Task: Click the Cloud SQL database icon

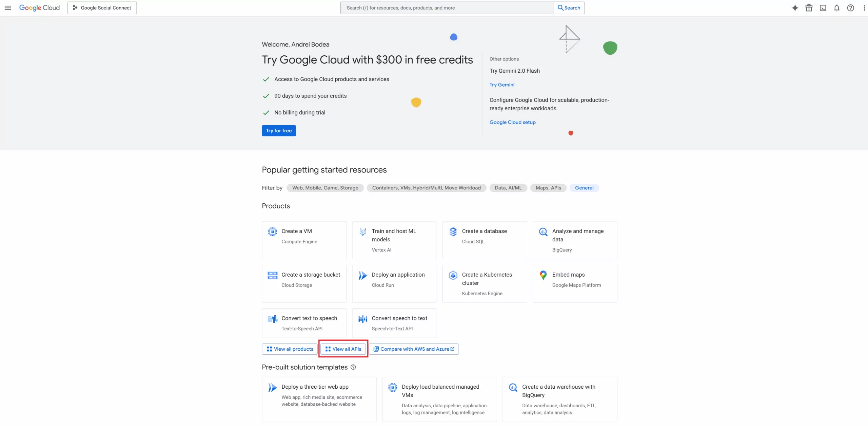Action: coord(453,231)
